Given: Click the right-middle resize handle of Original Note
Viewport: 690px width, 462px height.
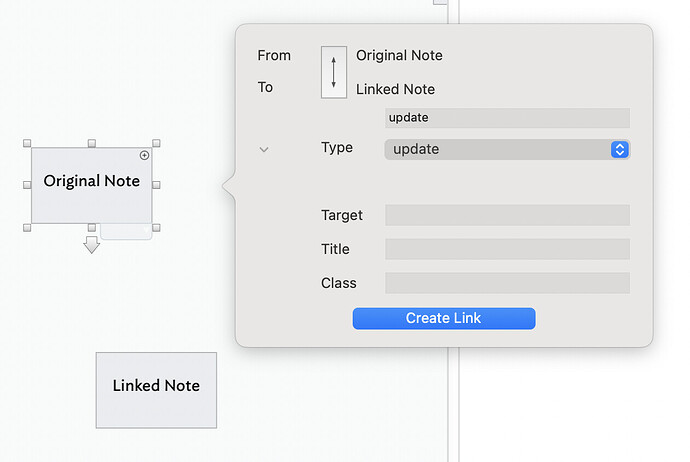Looking at the screenshot, I should pyautogui.click(x=156, y=185).
